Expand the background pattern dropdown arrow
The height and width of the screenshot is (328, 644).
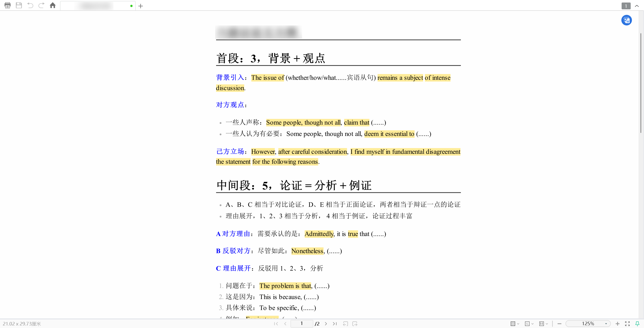coord(518,324)
